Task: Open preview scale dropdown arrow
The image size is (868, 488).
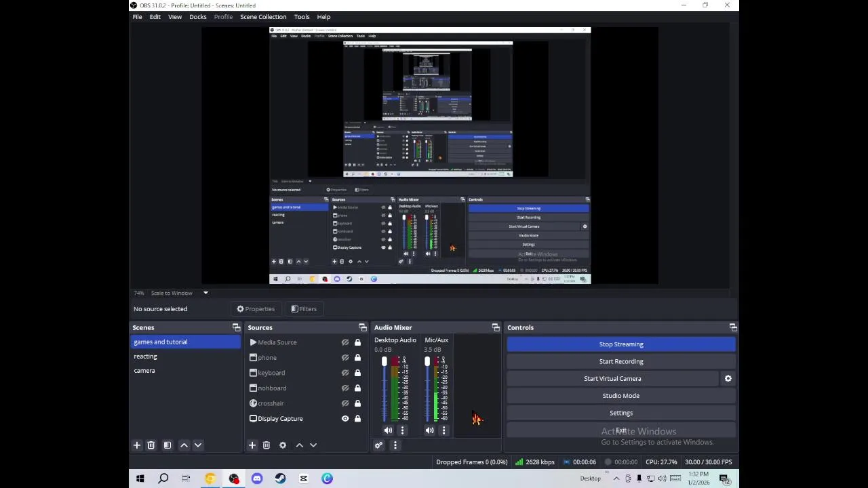Action: click(205, 293)
